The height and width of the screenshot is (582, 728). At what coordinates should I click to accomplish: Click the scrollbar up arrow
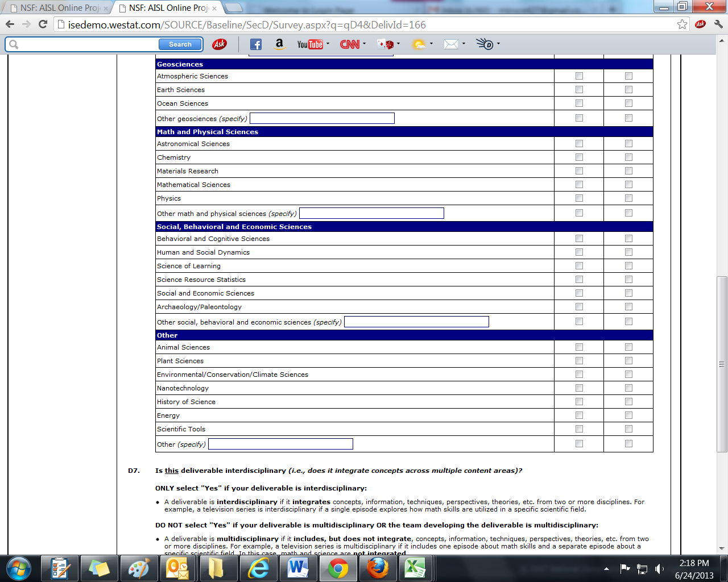722,41
